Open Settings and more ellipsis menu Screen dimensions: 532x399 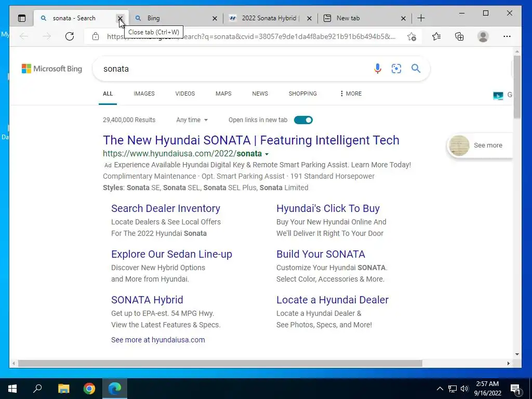click(x=507, y=36)
